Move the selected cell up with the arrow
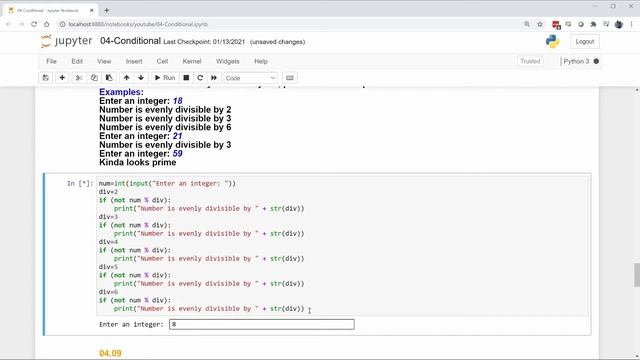This screenshot has width=640, height=360. coord(127,78)
